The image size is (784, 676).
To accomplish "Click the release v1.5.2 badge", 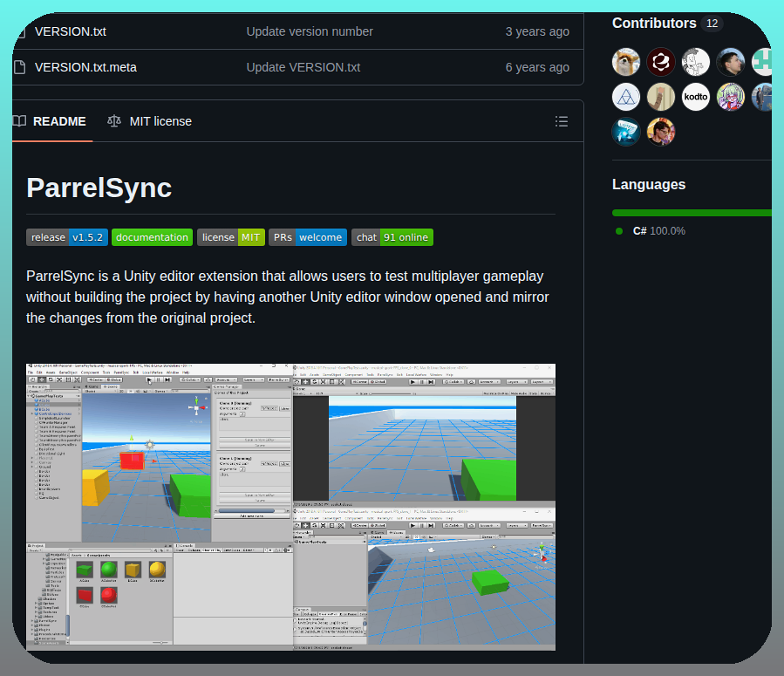I will [67, 237].
